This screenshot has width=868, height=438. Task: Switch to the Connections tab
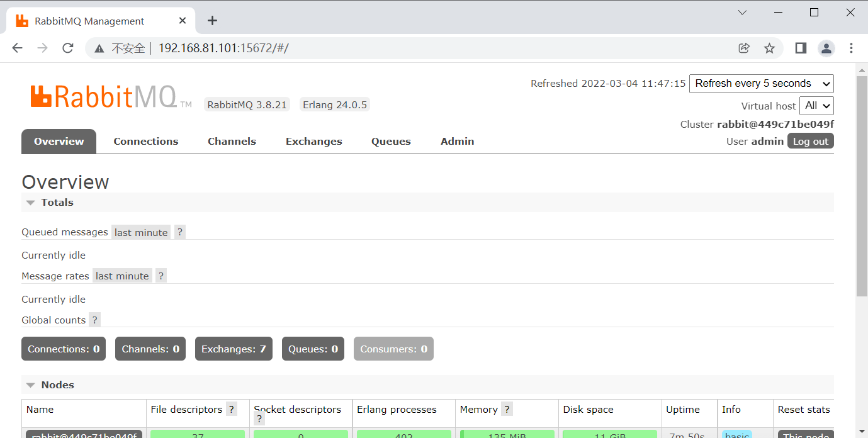coord(146,142)
